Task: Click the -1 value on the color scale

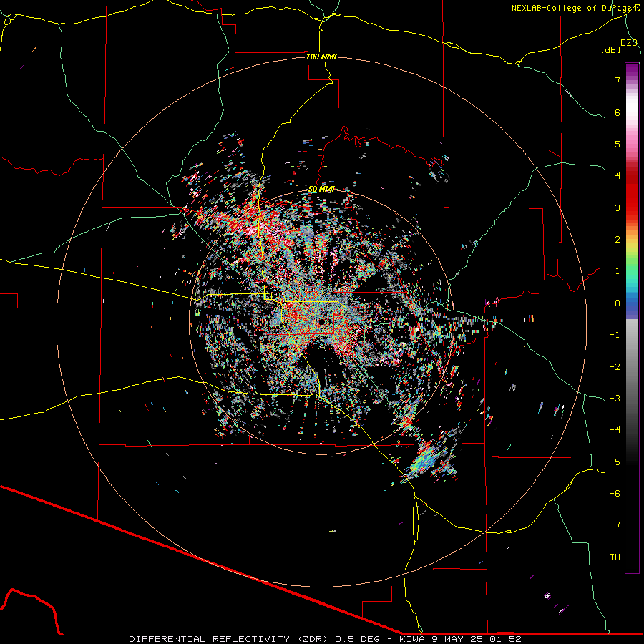Action: coord(615,335)
